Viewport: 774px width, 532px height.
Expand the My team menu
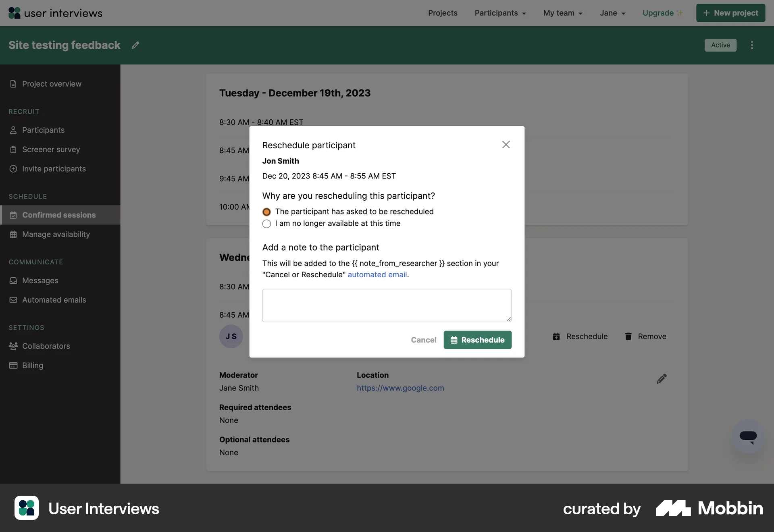(x=563, y=13)
